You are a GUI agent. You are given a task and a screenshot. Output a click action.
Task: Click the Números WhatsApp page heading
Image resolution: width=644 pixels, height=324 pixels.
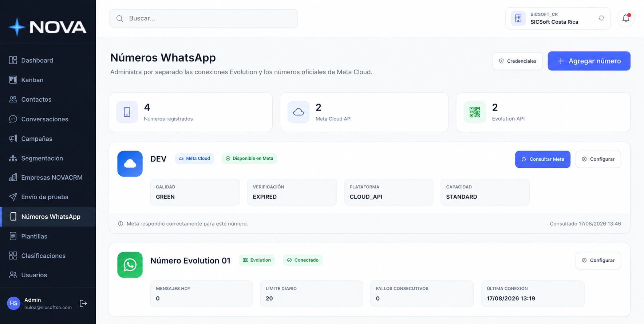pos(163,58)
